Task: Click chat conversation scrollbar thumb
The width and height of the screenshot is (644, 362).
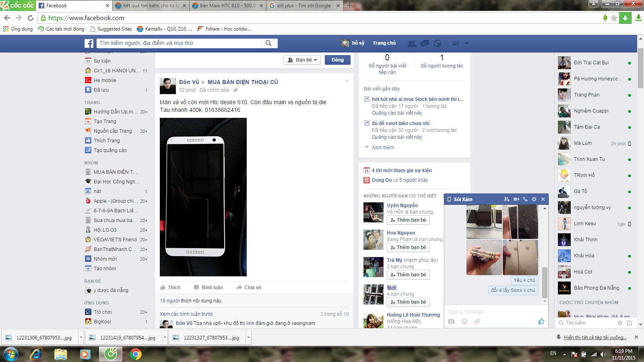Action: (545, 282)
